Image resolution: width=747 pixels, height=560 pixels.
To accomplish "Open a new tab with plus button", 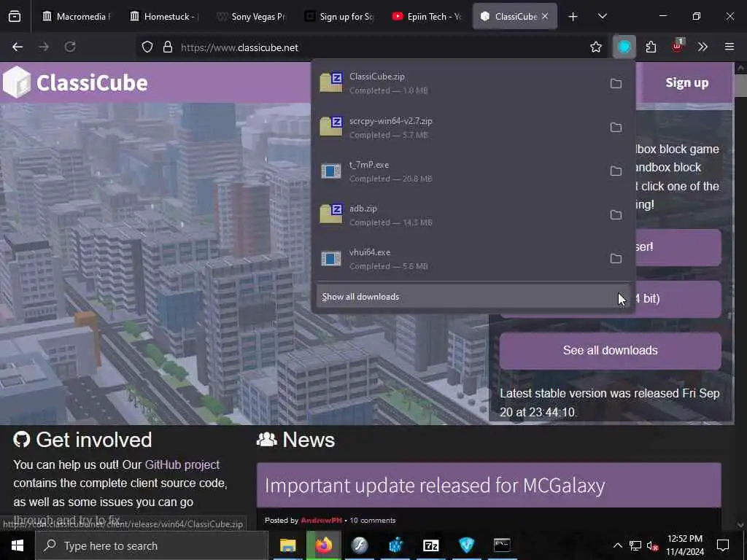I will tap(573, 17).
